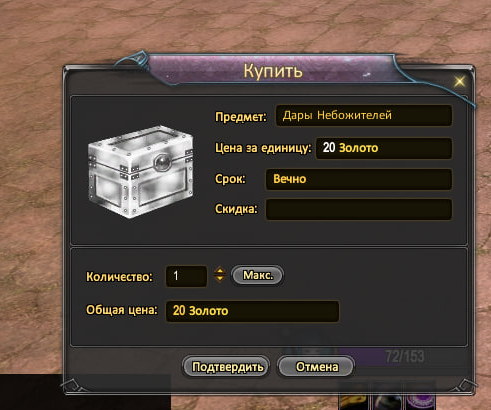
Task: Click the Общая цена total price field
Action: pyautogui.click(x=252, y=311)
